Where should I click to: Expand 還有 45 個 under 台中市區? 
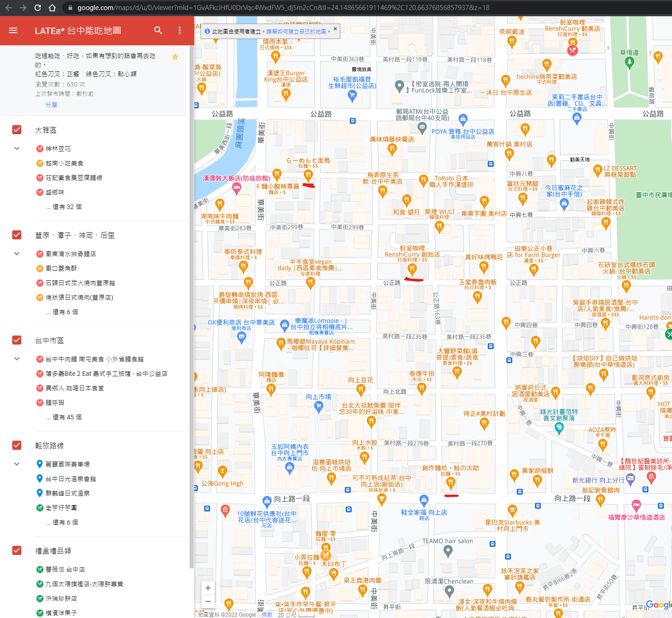pos(64,417)
